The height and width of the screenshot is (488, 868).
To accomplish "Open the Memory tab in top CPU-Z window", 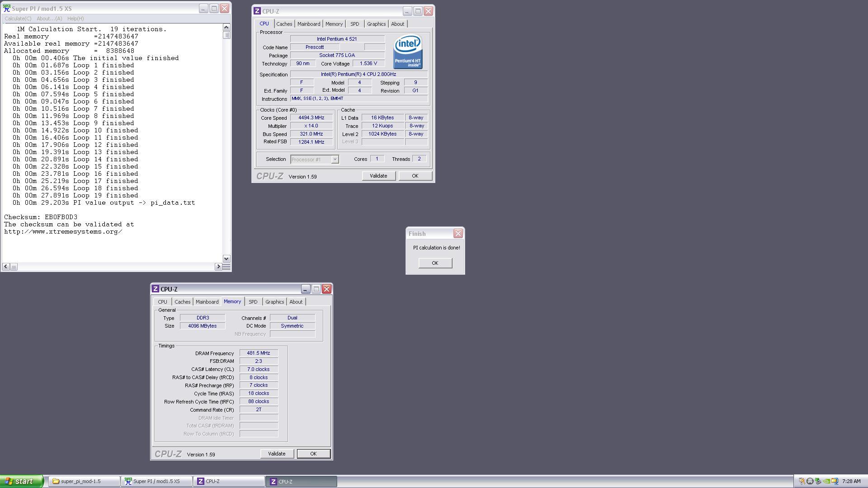I will [334, 24].
